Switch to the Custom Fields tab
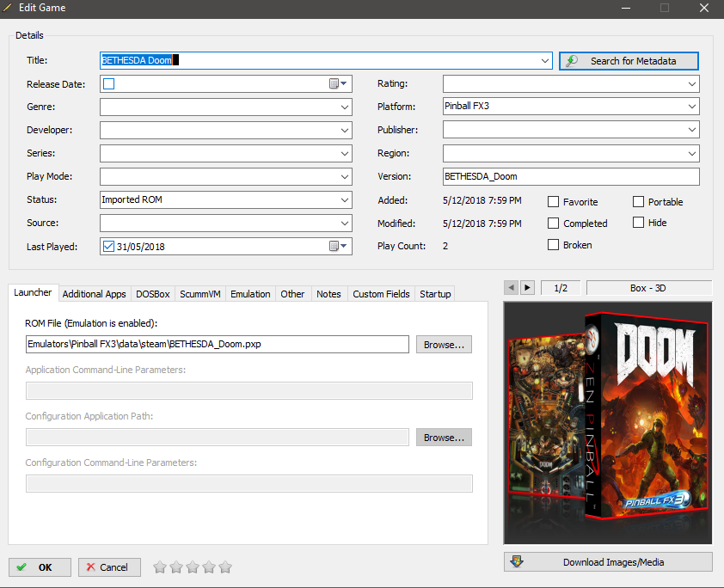Screen dimensions: 724x588 tap(382, 294)
